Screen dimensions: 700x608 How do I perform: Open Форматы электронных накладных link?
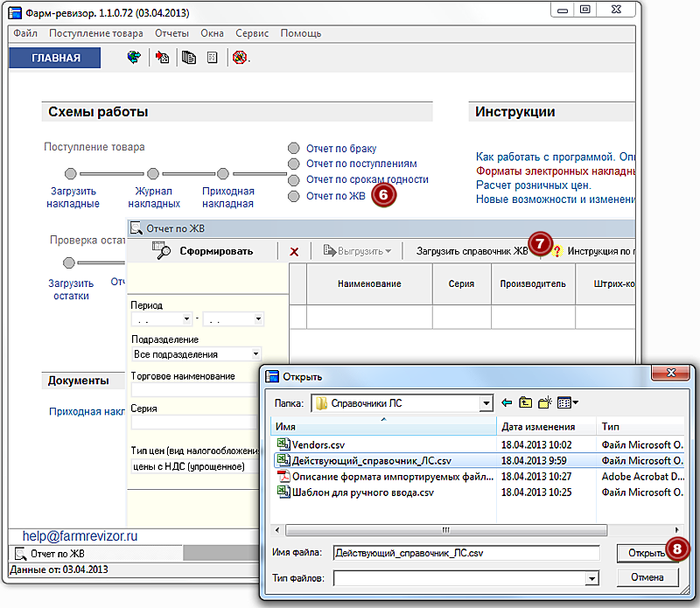tap(556, 171)
